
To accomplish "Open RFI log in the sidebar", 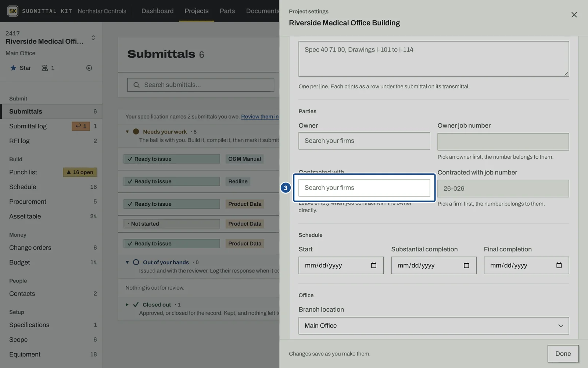I will point(51,141).
